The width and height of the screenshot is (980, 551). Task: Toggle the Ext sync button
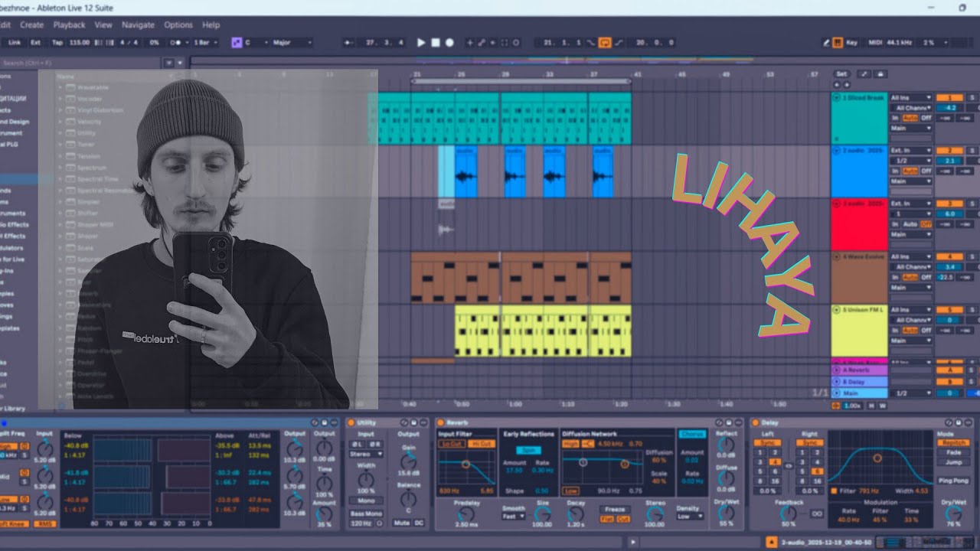click(x=36, y=43)
